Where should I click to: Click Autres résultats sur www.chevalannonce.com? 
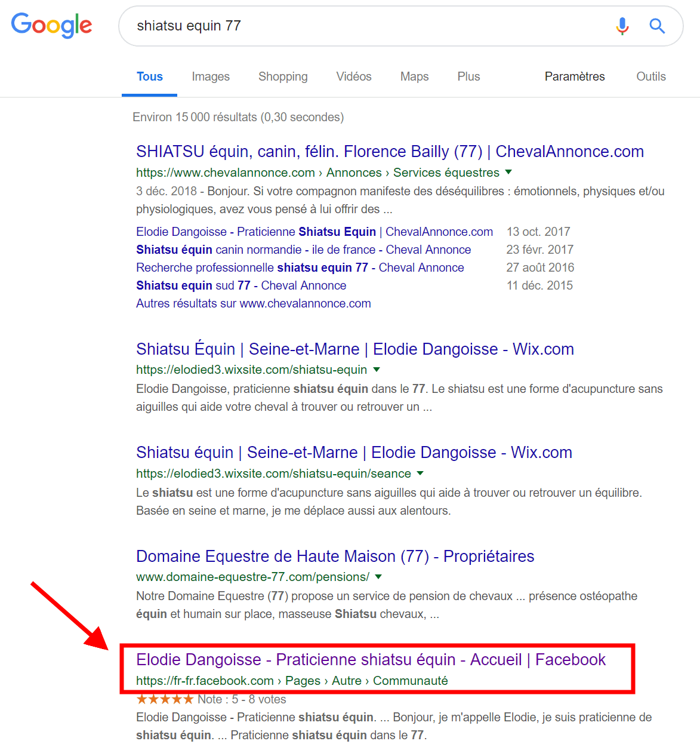click(x=254, y=303)
